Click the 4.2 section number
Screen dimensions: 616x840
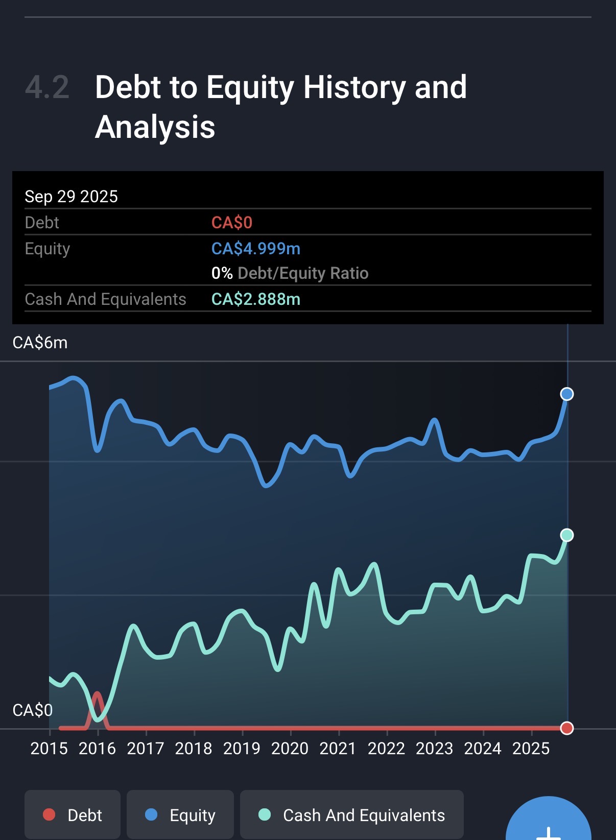47,87
